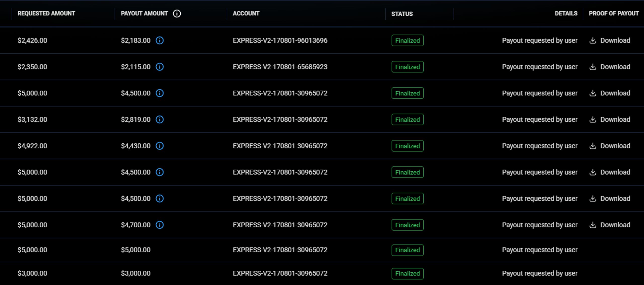
Task: Click the $4,700.00 payout amount
Action: (x=136, y=225)
